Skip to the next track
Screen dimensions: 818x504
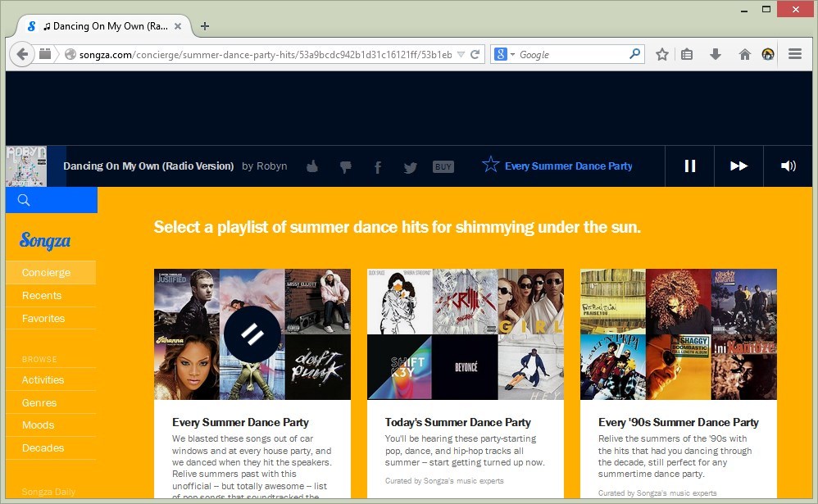click(x=738, y=166)
